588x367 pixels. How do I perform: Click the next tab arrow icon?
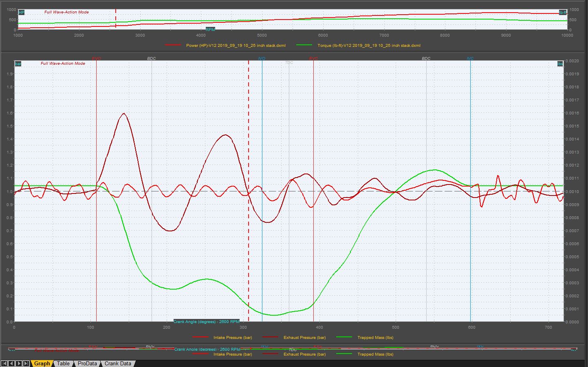[x=19, y=363]
